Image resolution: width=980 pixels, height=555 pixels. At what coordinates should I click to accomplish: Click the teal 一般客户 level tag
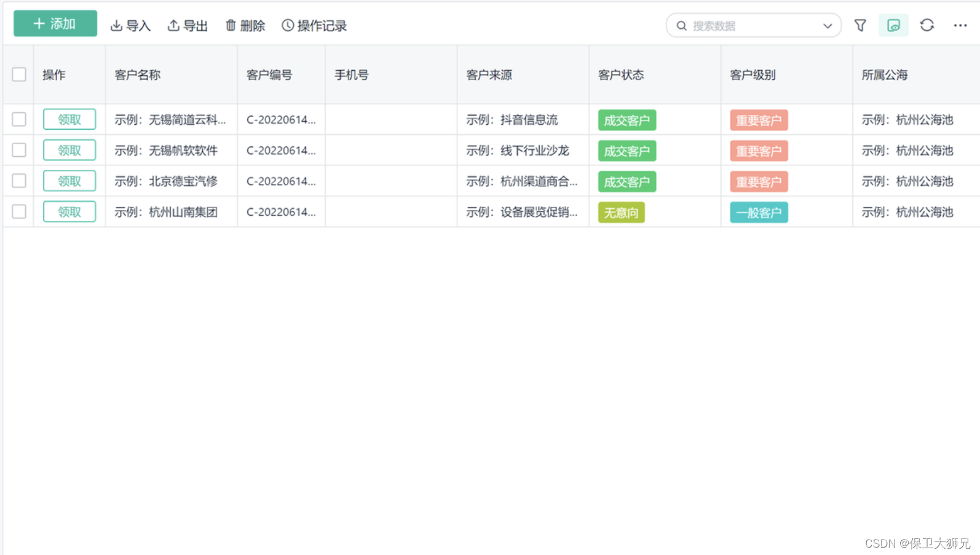(x=759, y=212)
